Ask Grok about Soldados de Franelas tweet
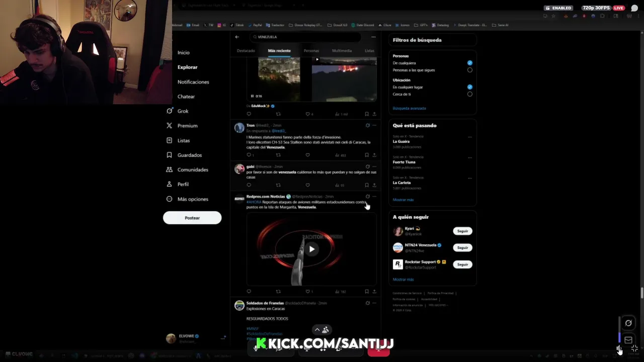 pos(367,303)
